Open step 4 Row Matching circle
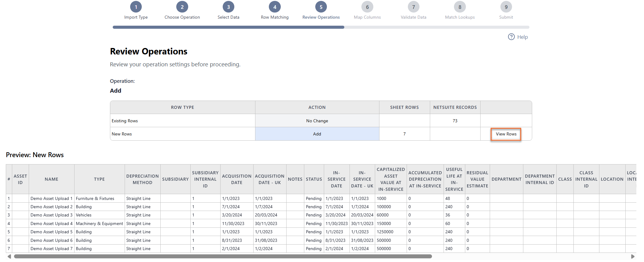Screen dimensions: 644x262 275,7
